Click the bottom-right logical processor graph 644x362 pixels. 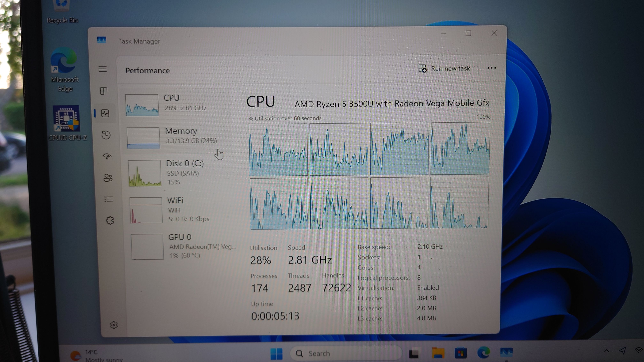(x=459, y=202)
